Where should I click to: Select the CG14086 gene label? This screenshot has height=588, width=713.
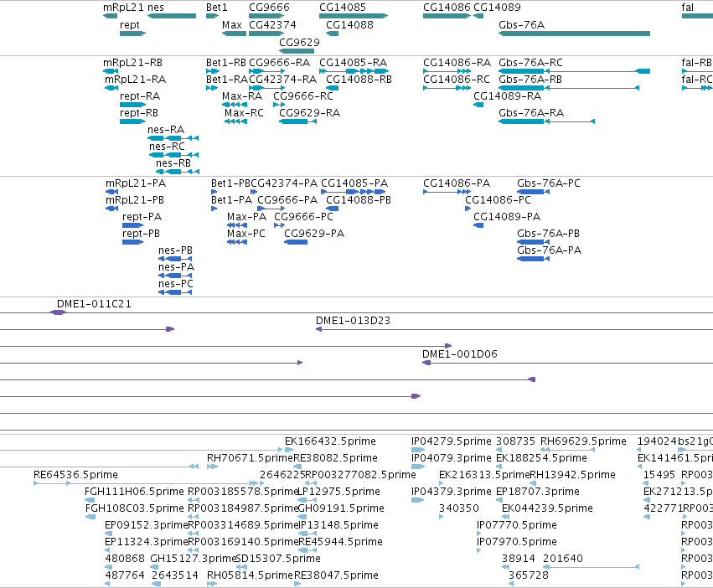click(x=447, y=8)
